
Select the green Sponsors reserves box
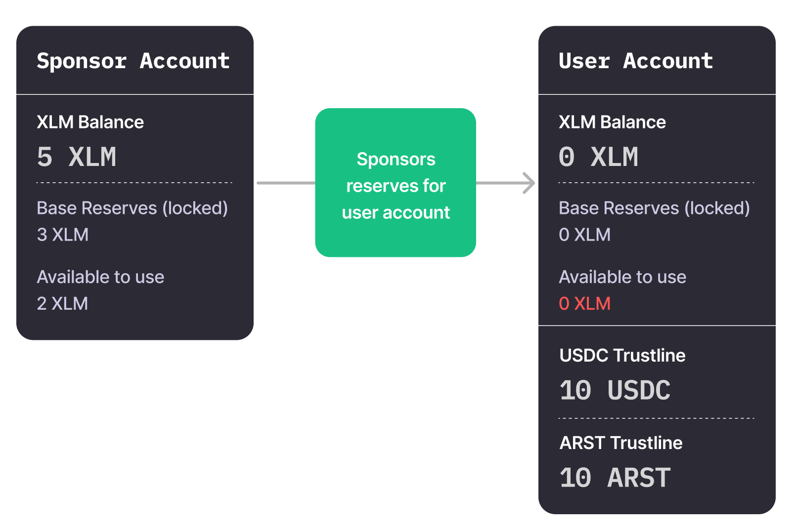[x=396, y=182]
